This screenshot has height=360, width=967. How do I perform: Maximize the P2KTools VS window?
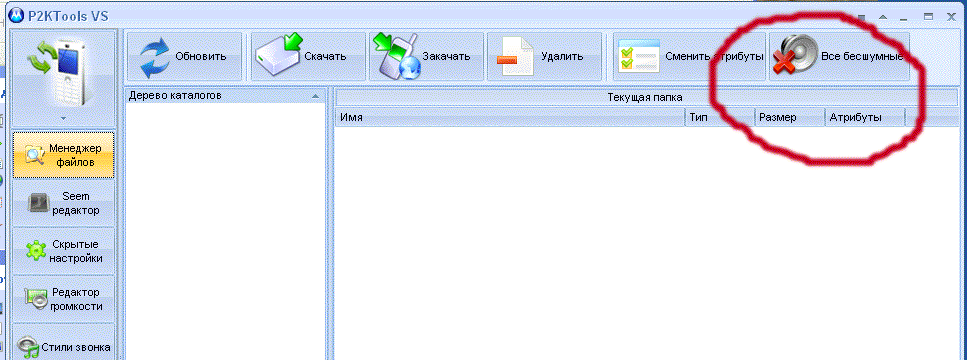(928, 18)
